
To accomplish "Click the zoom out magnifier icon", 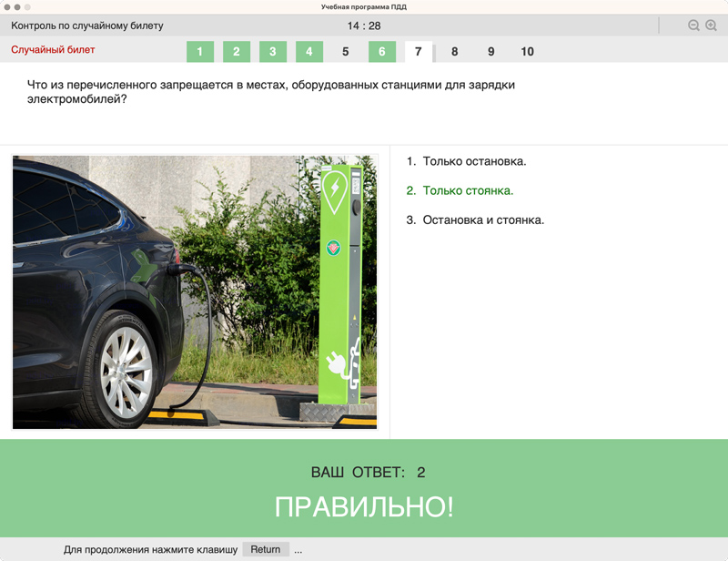I will point(693,25).
